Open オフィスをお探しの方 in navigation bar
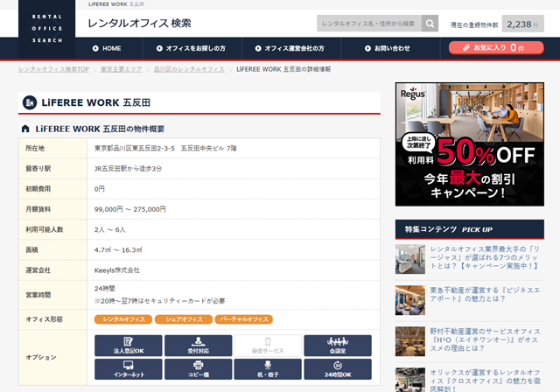 coord(190,48)
